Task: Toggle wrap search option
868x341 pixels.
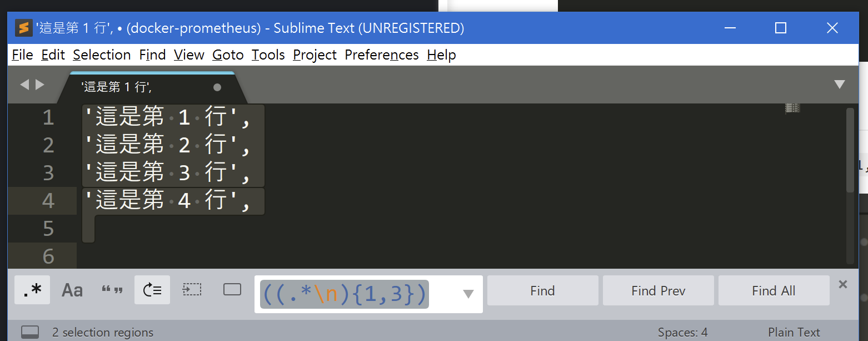Action: point(152,289)
